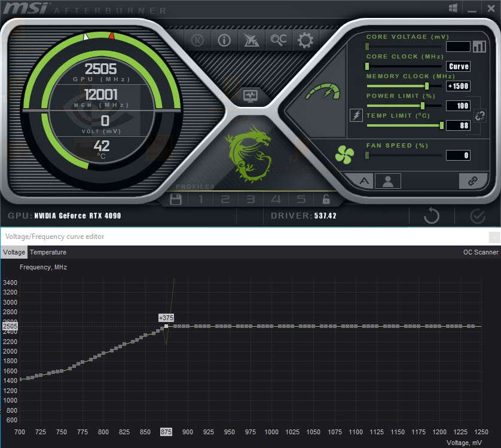Open settings gear icon
This screenshot has height=448, width=501.
pyautogui.click(x=305, y=40)
